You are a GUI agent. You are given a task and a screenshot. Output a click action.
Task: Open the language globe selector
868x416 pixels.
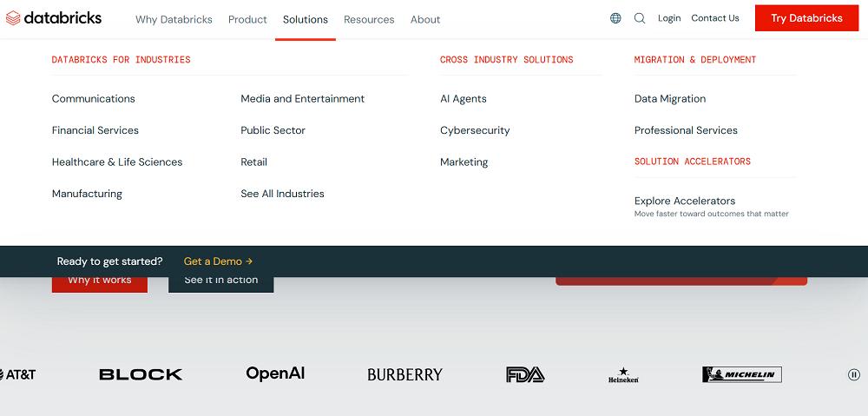coord(615,18)
